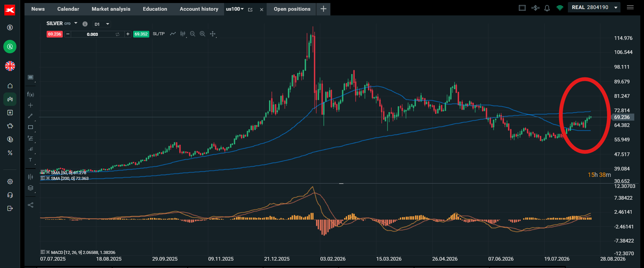This screenshot has width=644, height=268.
Task: Select the trend line drawing tool
Action: click(31, 116)
